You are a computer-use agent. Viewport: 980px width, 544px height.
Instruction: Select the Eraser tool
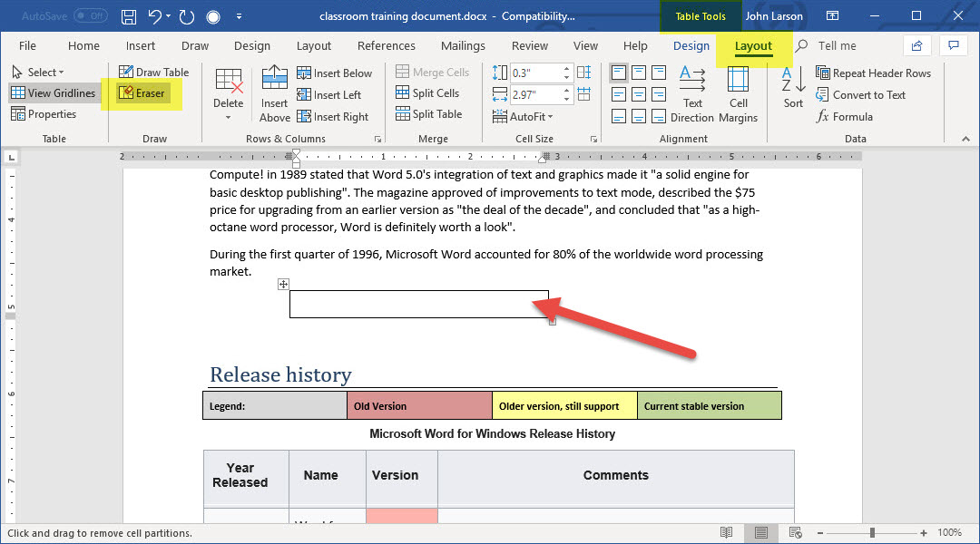[142, 92]
